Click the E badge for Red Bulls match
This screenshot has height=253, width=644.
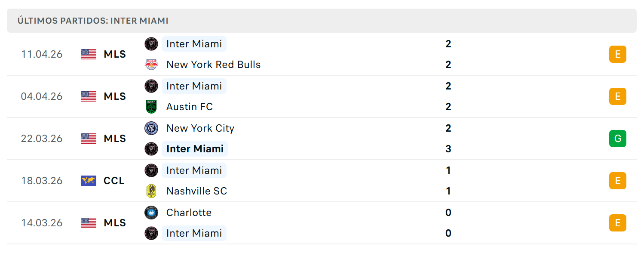pyautogui.click(x=618, y=54)
